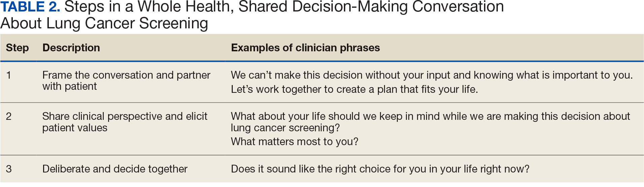Click step number 3 cell

[x=9, y=169]
